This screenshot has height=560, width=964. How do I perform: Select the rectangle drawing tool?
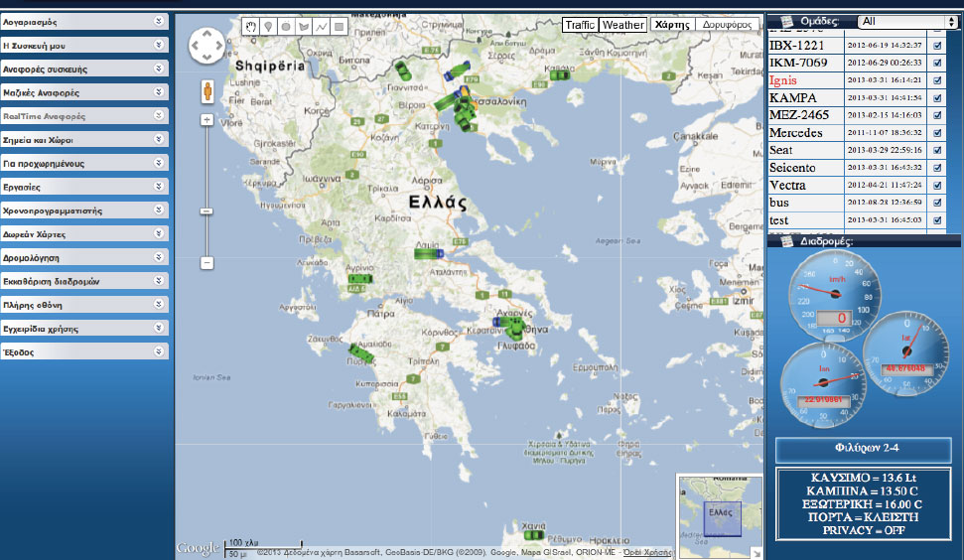340,27
